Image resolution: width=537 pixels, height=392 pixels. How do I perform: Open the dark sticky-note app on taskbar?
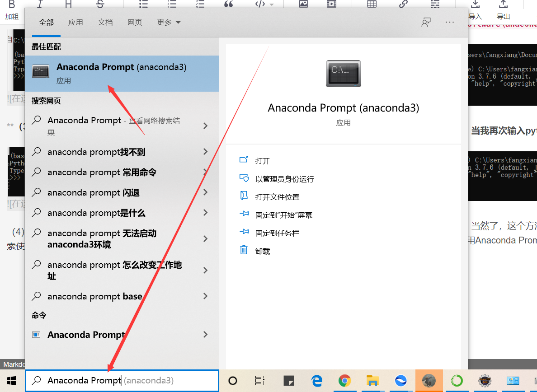tap(289, 380)
